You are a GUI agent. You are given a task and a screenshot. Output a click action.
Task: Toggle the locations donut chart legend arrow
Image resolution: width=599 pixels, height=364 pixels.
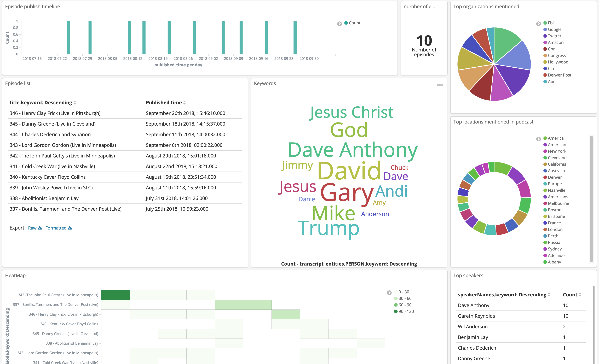[538, 139]
